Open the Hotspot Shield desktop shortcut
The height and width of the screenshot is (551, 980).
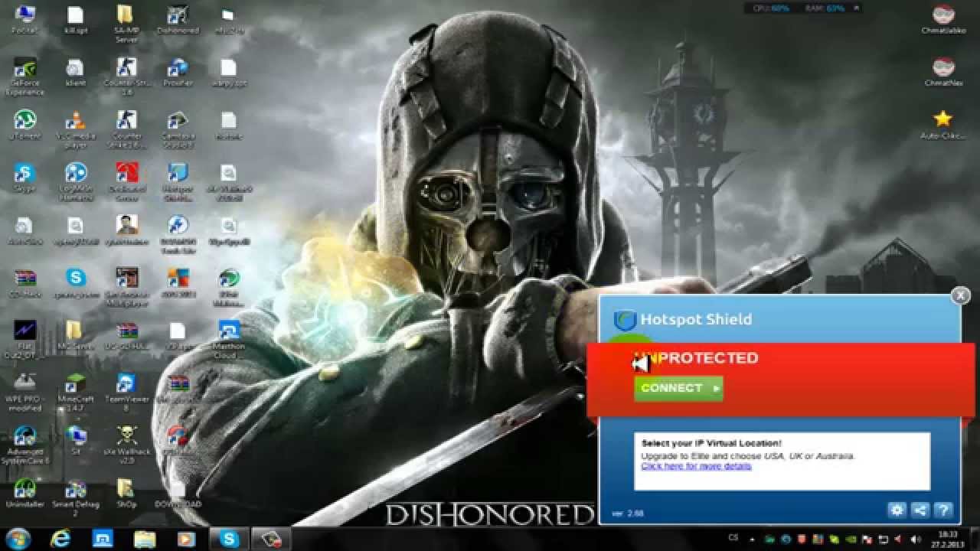(x=178, y=182)
